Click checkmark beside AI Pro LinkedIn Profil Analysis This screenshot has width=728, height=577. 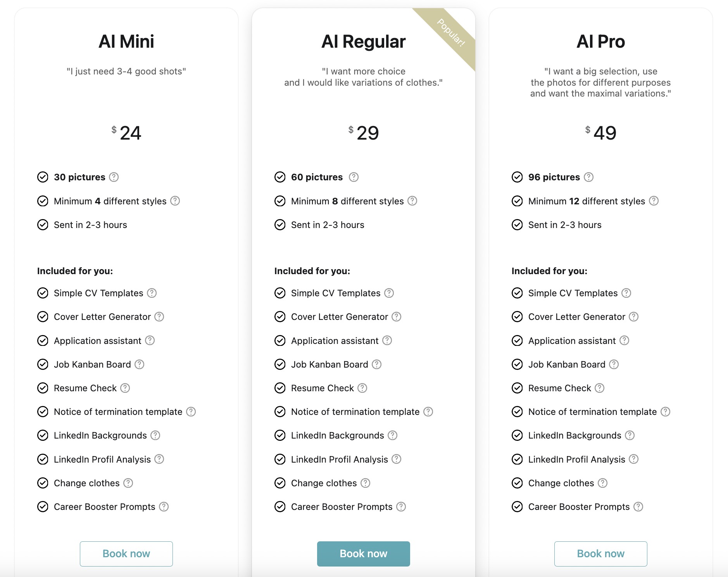pos(517,460)
